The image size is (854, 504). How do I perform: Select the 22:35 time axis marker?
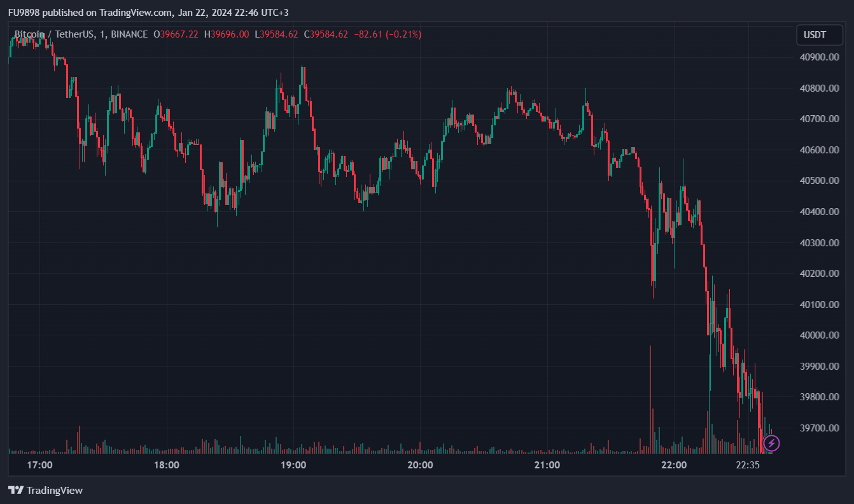[x=748, y=465]
